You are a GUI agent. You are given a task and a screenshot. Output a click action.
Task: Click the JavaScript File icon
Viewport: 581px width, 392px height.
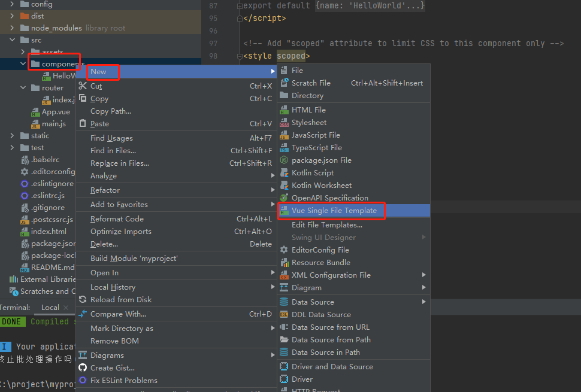(284, 135)
